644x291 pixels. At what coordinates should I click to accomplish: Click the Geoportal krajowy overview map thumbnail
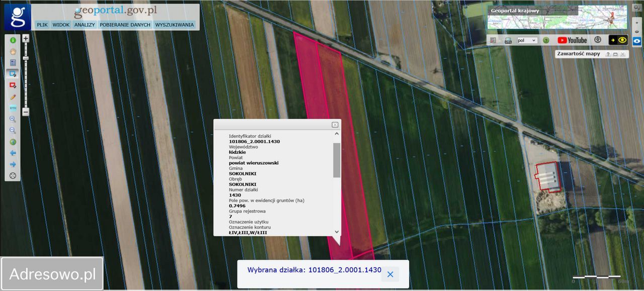coord(557,17)
